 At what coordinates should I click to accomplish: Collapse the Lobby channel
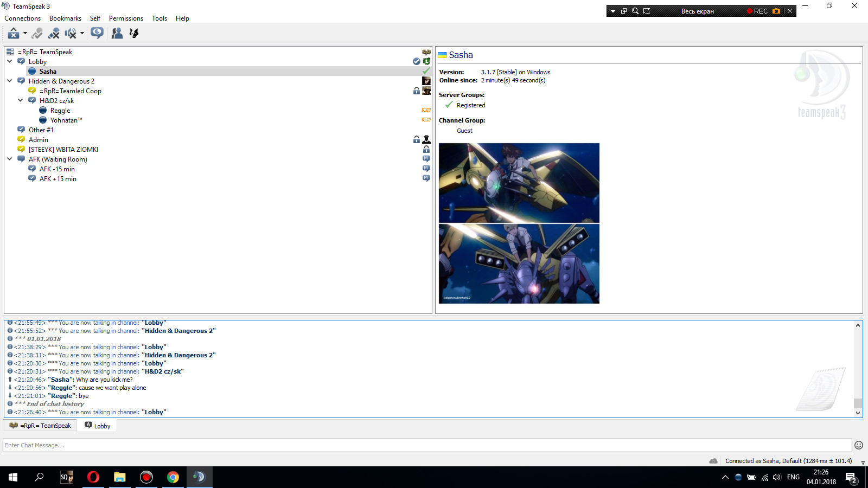click(10, 61)
